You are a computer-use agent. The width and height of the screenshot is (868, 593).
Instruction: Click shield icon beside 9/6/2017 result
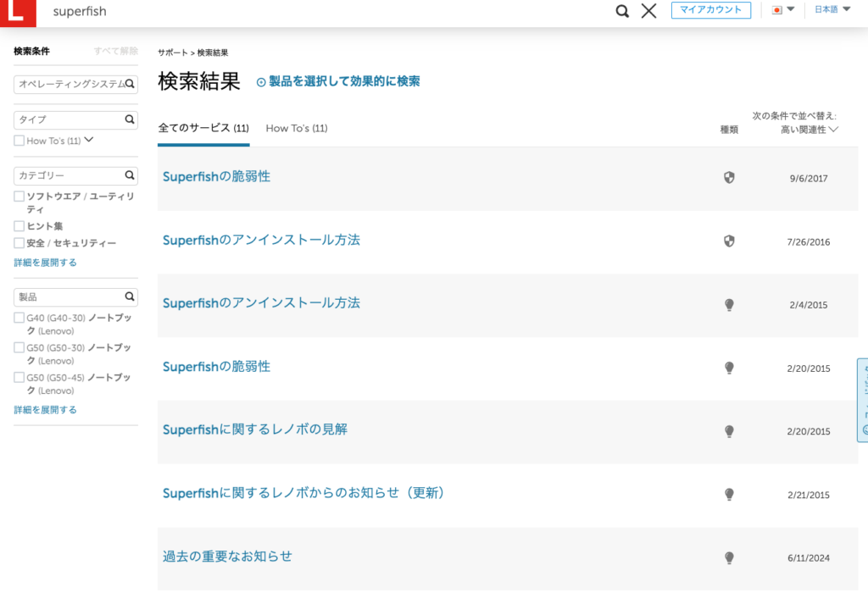pyautogui.click(x=728, y=178)
